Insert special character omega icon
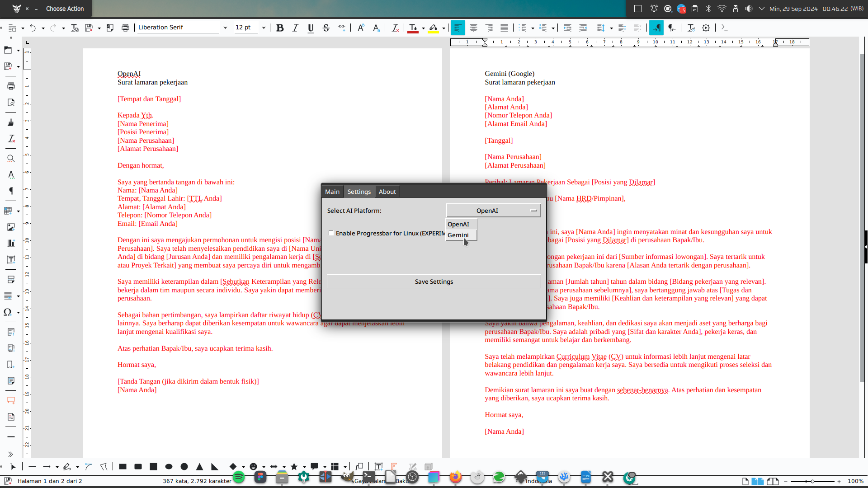 [8, 312]
